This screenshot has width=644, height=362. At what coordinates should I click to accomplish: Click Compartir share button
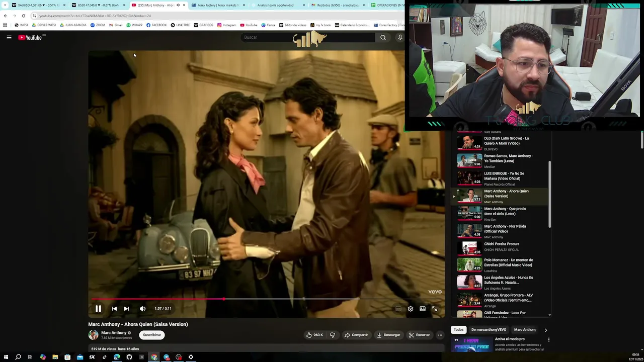pos(356,335)
